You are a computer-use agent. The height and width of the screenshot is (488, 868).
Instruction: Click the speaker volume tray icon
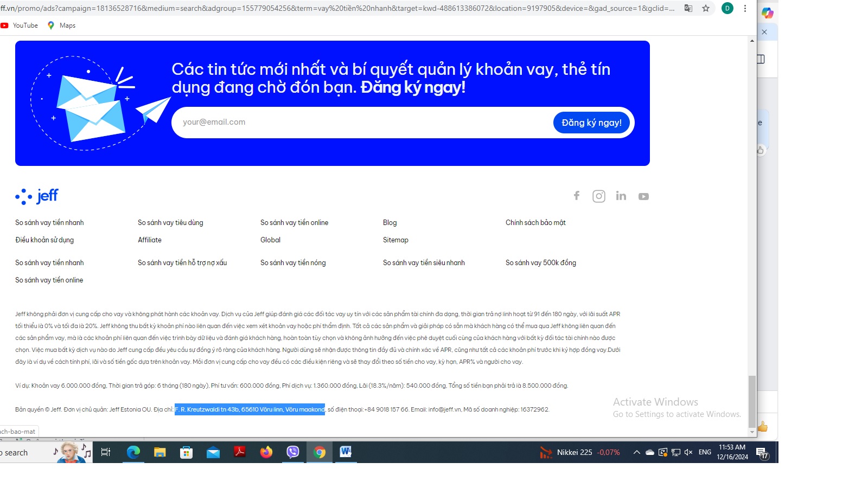point(688,452)
